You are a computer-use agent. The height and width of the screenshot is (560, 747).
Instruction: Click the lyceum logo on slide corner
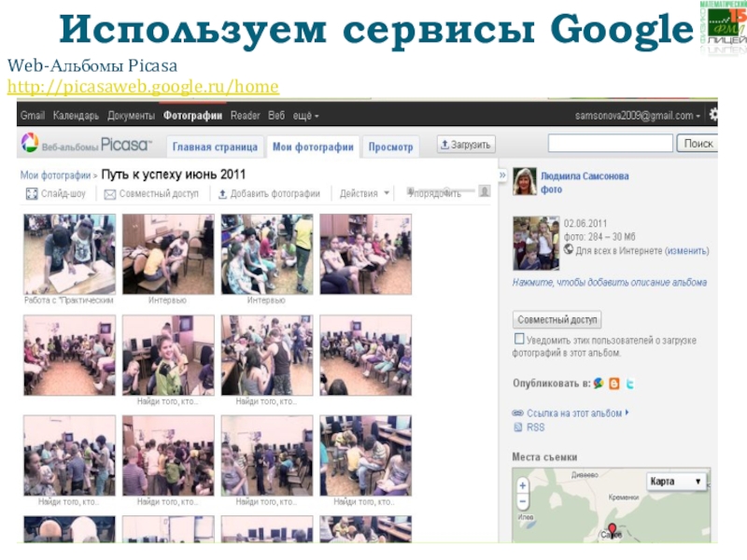(723, 27)
